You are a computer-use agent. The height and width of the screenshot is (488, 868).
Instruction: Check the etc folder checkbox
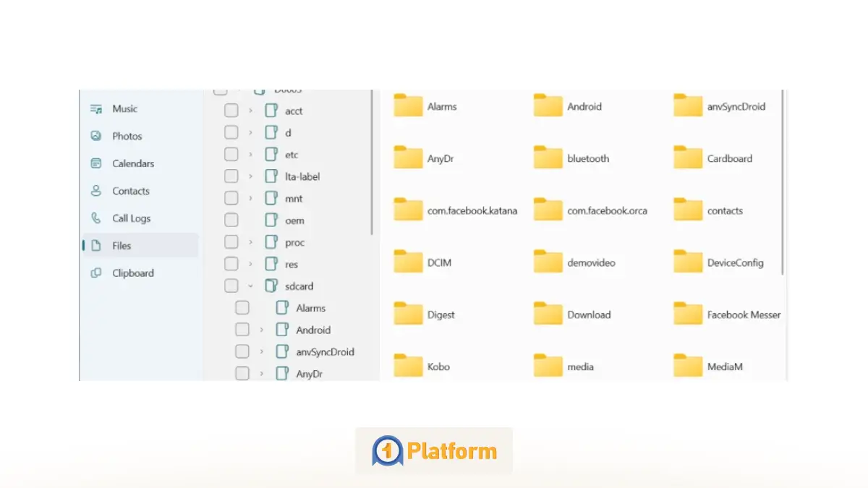pyautogui.click(x=231, y=154)
